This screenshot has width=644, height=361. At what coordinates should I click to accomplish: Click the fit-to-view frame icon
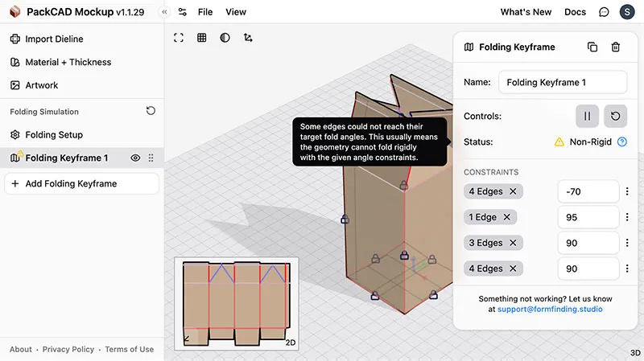pos(179,38)
